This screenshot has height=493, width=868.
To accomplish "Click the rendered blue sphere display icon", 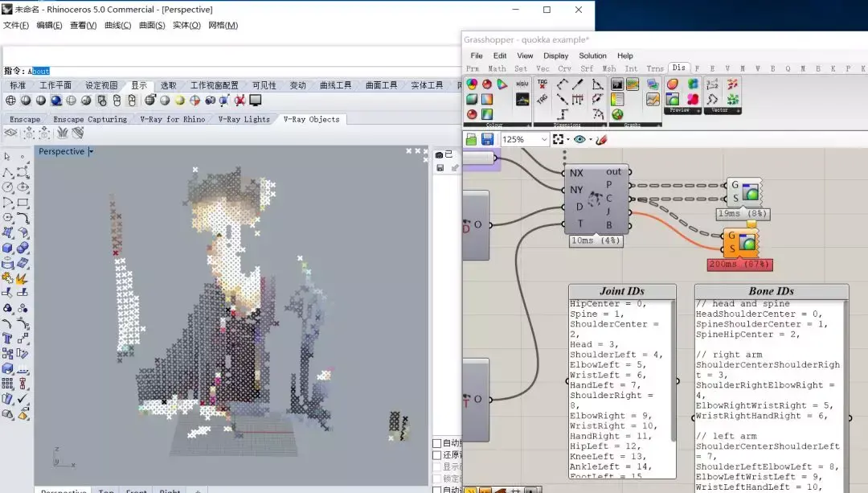I will click(x=56, y=101).
